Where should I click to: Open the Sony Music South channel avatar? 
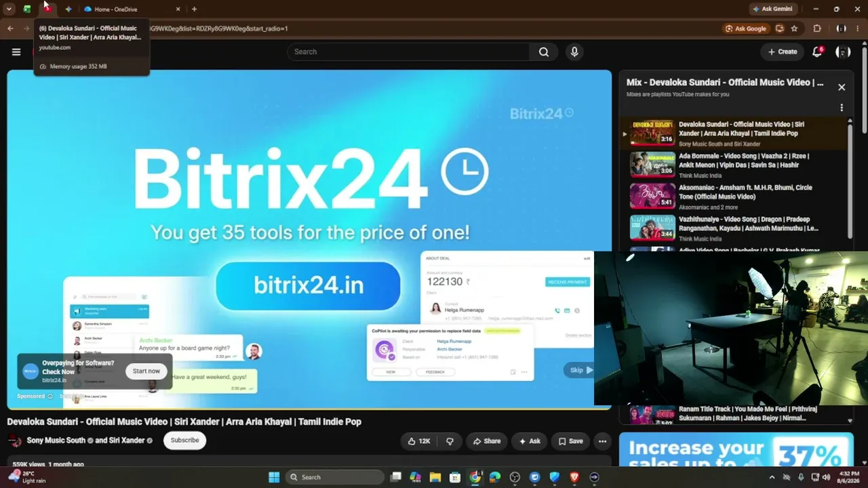pyautogui.click(x=14, y=441)
